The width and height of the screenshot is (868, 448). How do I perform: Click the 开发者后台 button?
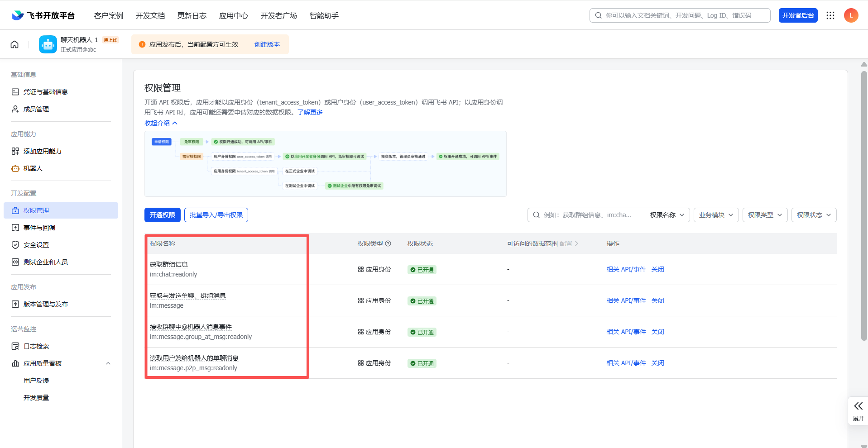coord(798,15)
